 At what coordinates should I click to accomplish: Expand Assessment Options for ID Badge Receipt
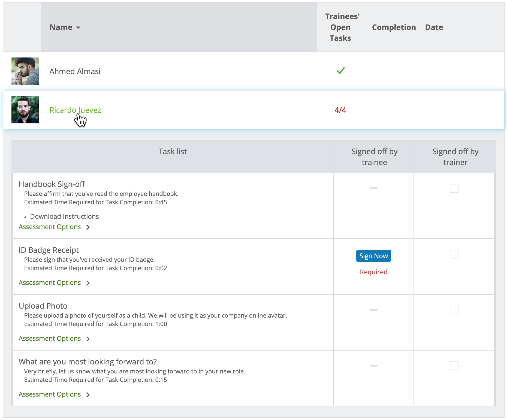tap(50, 282)
